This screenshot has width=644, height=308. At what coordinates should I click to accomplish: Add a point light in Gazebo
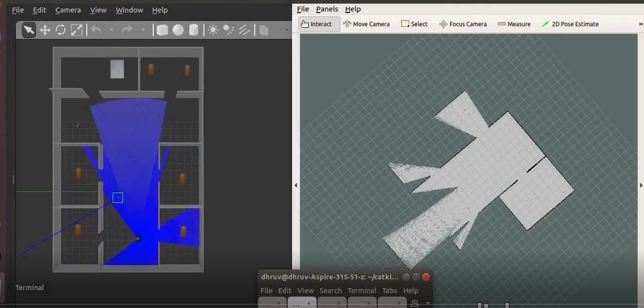click(x=213, y=30)
